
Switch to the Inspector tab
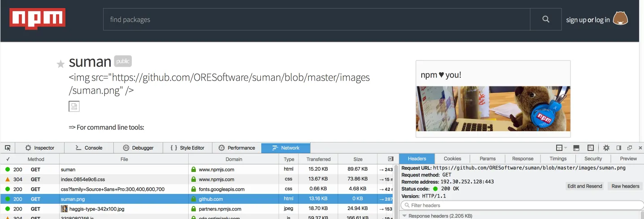(40, 148)
